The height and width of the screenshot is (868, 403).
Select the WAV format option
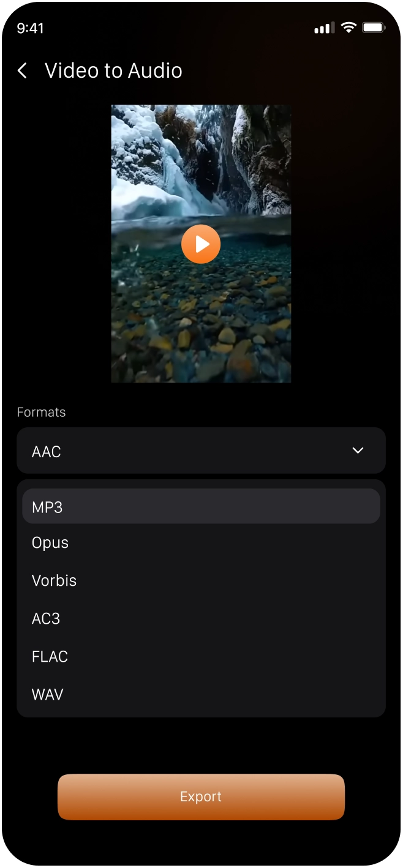(201, 694)
